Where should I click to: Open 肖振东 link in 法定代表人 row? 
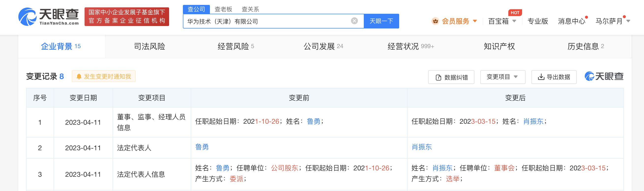point(422,147)
